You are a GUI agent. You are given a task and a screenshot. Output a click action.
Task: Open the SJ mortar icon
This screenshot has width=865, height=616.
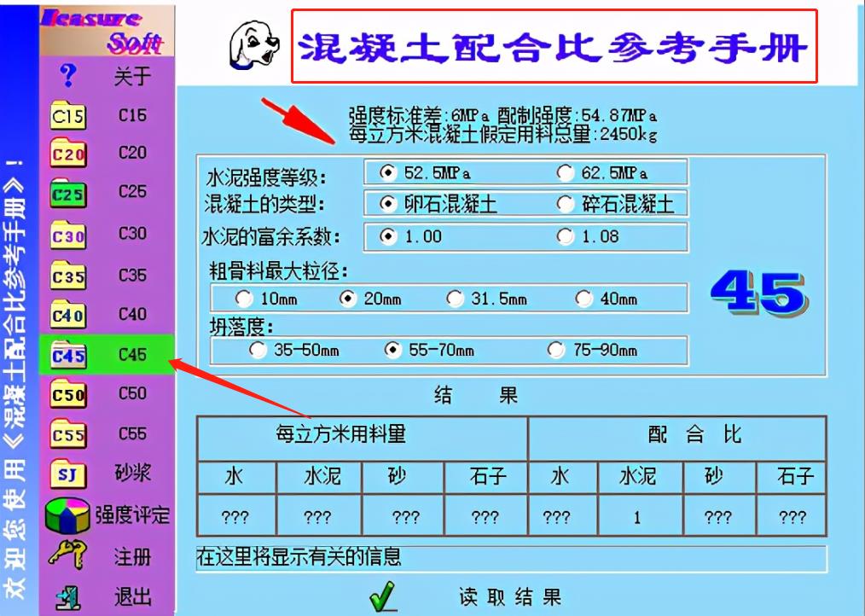[68, 473]
